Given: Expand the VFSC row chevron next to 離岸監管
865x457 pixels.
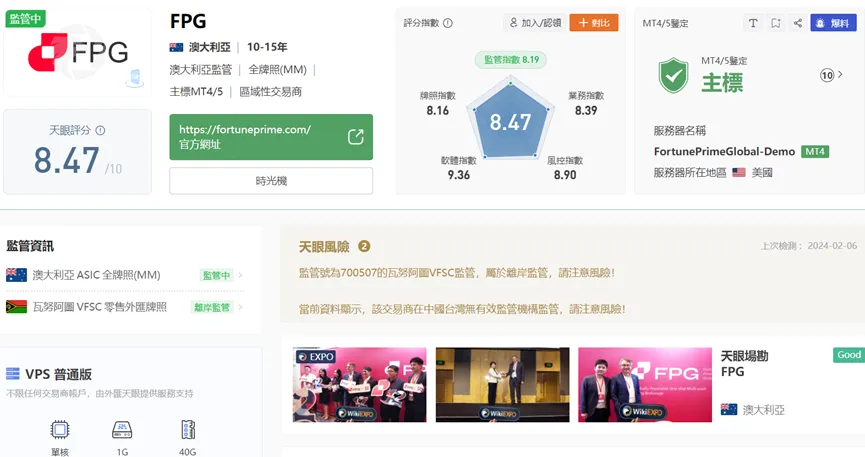Looking at the screenshot, I should [241, 307].
